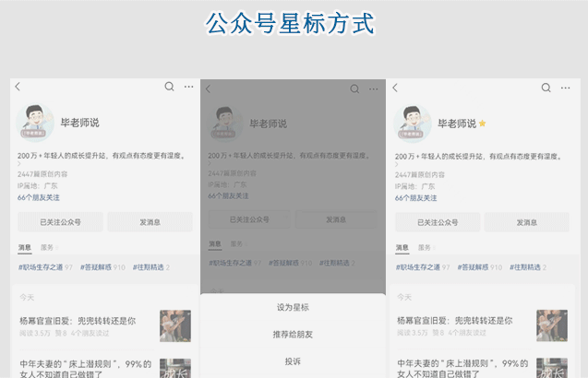Open article 中年夫妻的床上潜规则 in right screen
The image size is (588, 378).
pyautogui.click(x=462, y=368)
